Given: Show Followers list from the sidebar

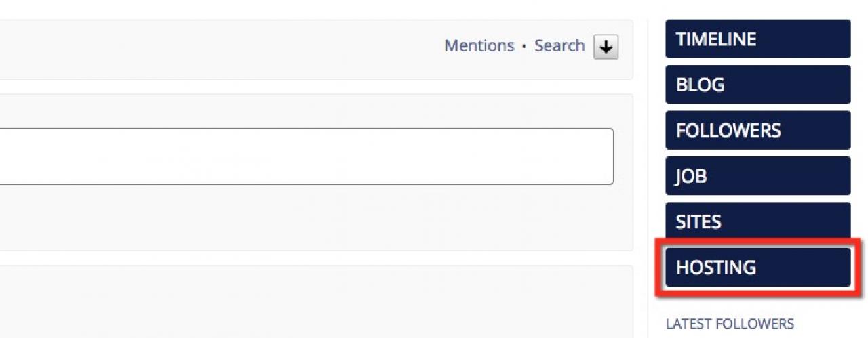Looking at the screenshot, I should click(757, 130).
